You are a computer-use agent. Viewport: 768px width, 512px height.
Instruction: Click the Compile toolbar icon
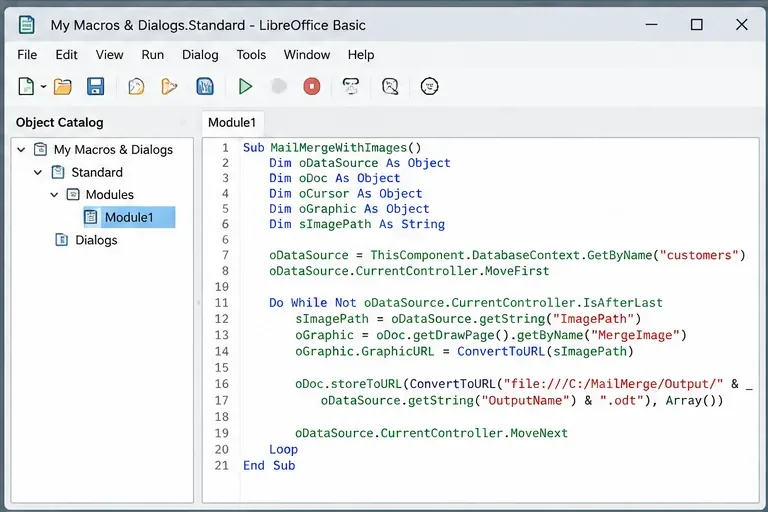coord(205,87)
